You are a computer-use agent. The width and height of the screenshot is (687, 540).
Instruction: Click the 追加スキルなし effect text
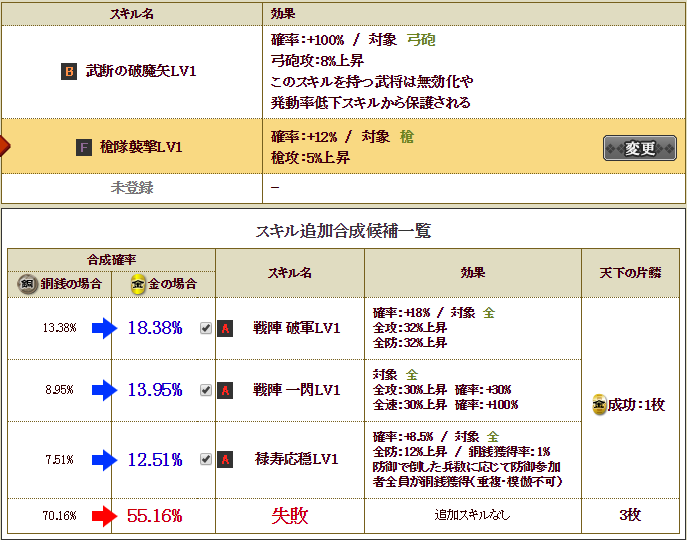472,515
